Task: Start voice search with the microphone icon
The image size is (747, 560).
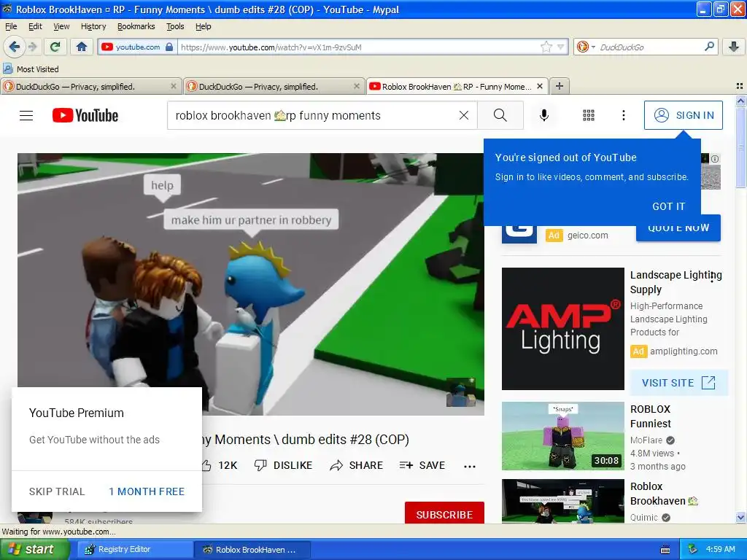Action: pyautogui.click(x=544, y=115)
